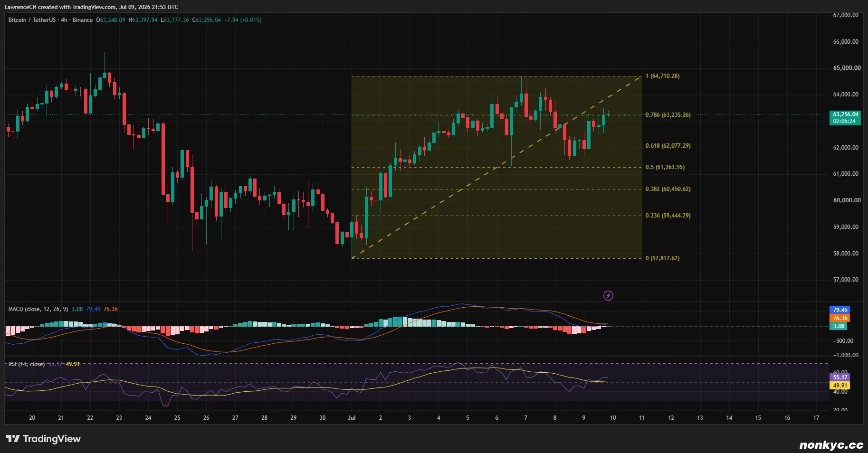
Task: Click the blue MACD value tag 79.45
Action: pyautogui.click(x=839, y=310)
